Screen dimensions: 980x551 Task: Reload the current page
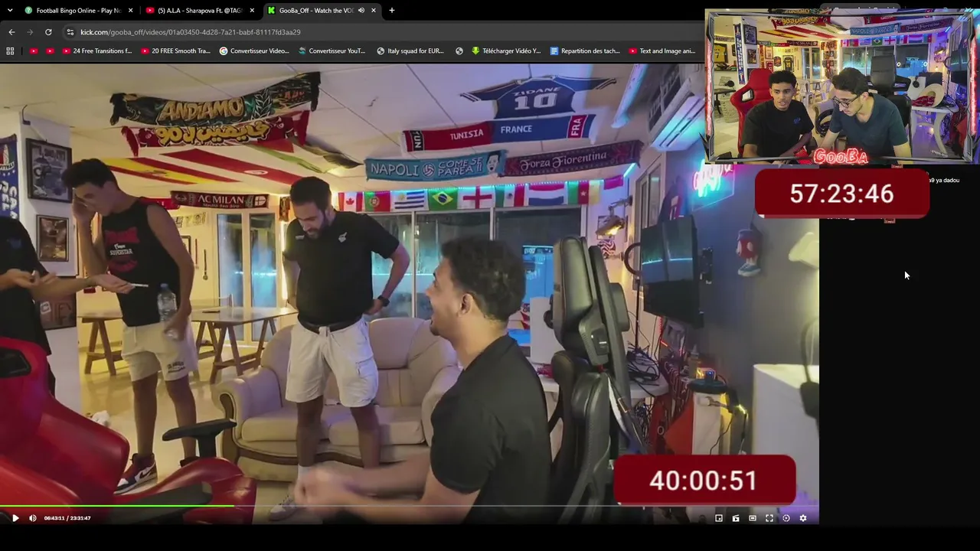tap(48, 32)
